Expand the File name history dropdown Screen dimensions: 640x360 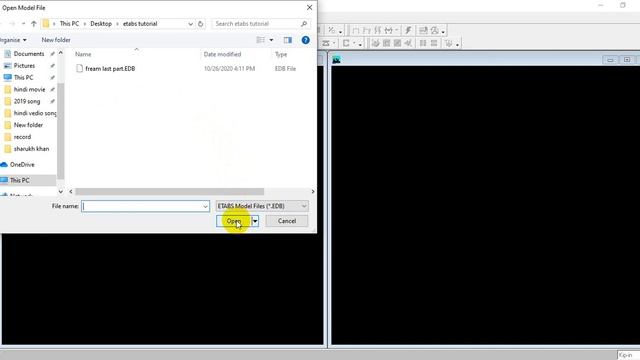[205, 206]
